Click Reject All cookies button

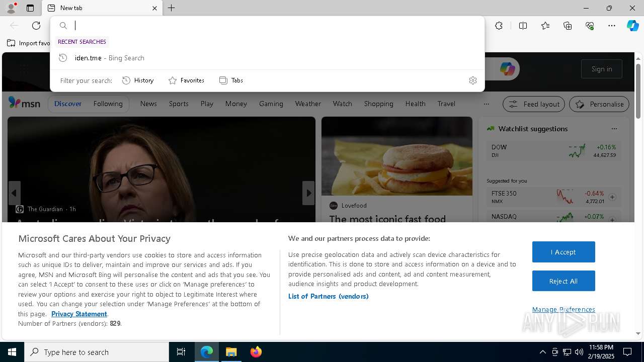tap(563, 281)
